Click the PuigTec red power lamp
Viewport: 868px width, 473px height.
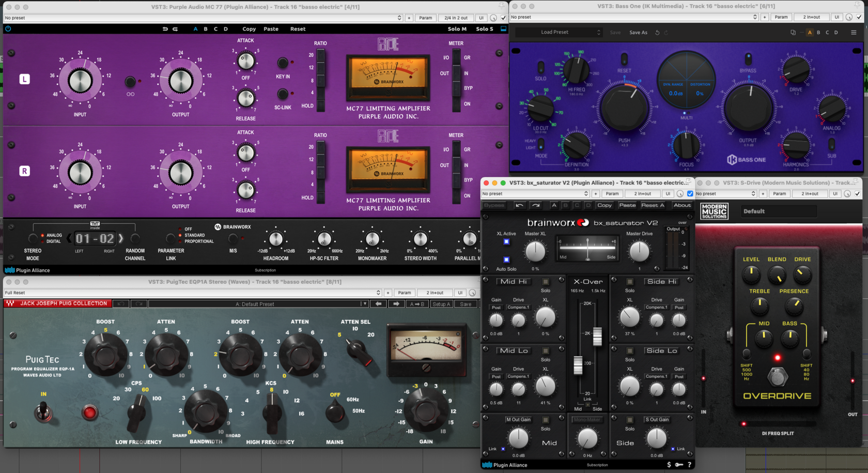[x=89, y=412]
